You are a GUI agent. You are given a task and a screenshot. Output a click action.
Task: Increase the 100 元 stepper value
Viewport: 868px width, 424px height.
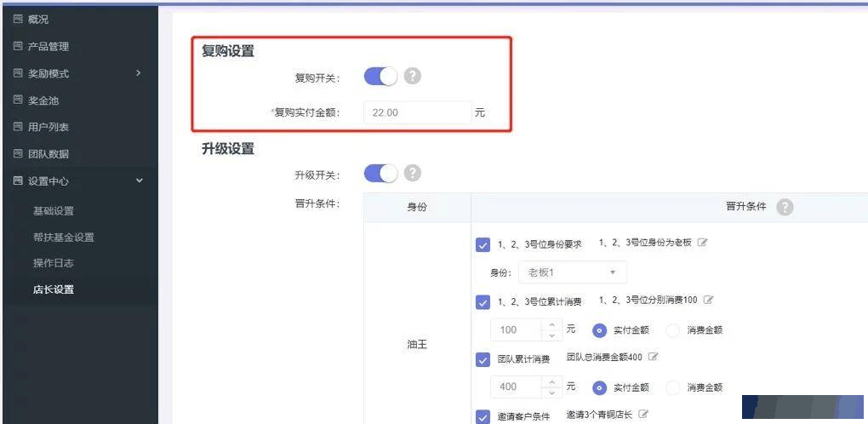(x=551, y=324)
